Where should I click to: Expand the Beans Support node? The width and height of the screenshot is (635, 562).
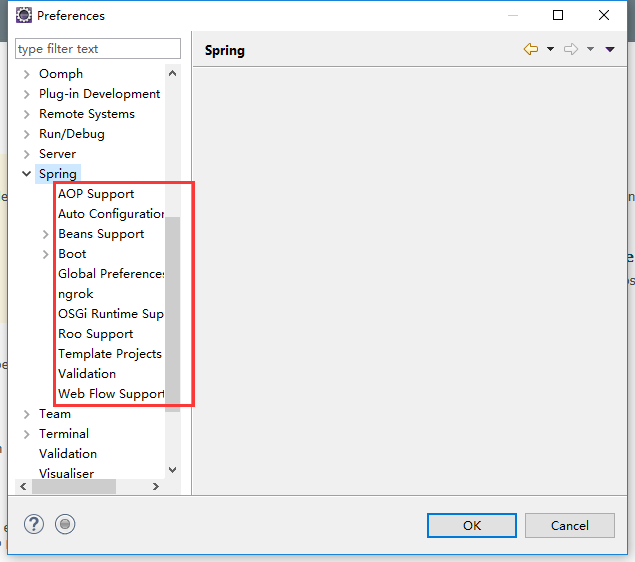(x=45, y=234)
